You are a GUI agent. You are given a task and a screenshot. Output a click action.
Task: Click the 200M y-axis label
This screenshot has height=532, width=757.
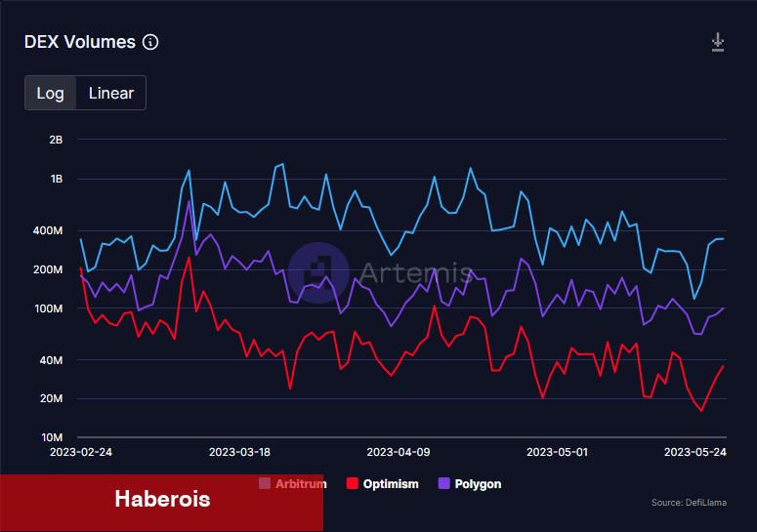(48, 269)
